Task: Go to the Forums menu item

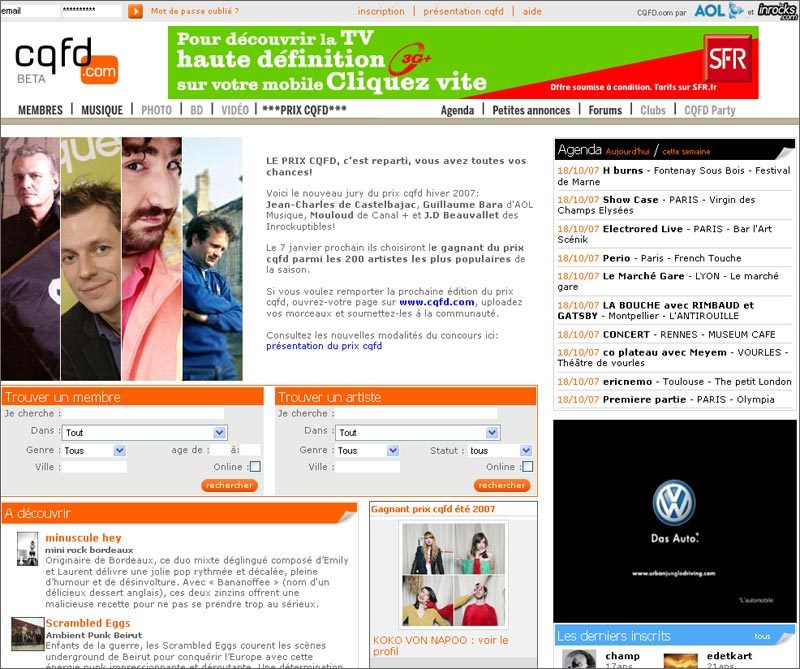Action: pyautogui.click(x=605, y=110)
